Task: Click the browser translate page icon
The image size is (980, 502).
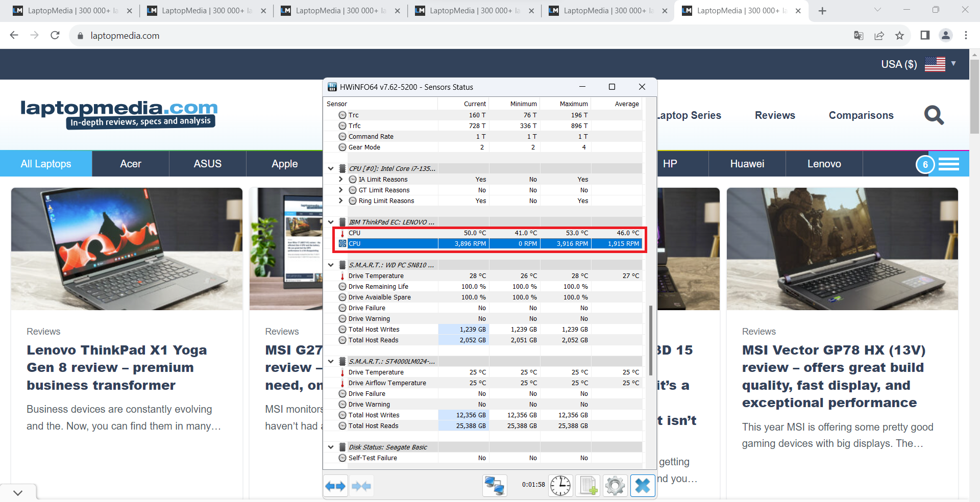Action: pos(859,35)
